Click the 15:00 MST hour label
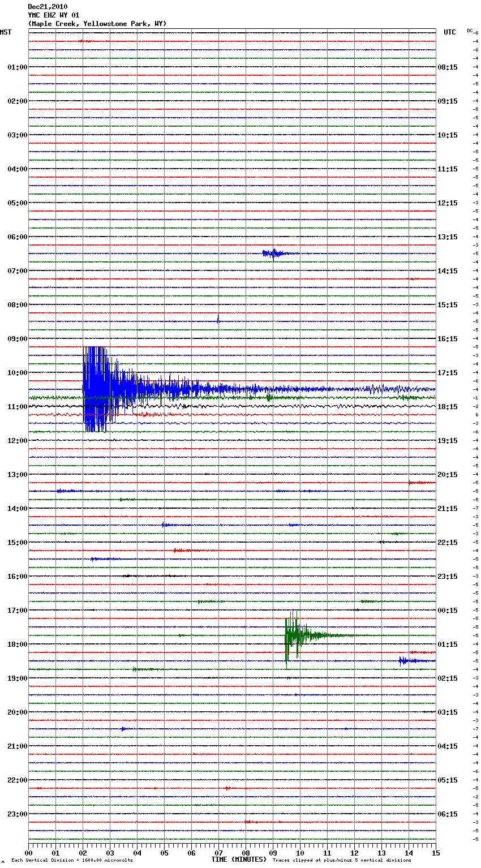Viewport: 481px width, 868px height. (18, 543)
